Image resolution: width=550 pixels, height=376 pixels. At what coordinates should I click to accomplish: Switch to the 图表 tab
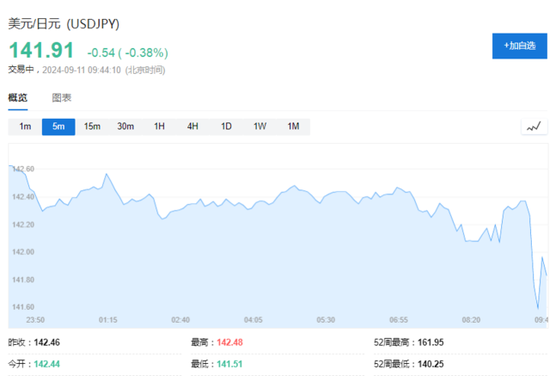coord(62,98)
